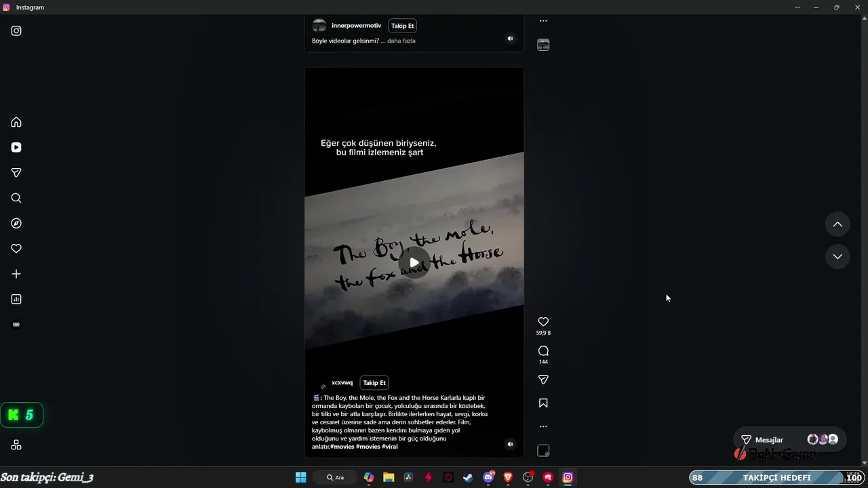The image size is (868, 488).
Task: Open Copilot from the taskbar
Action: point(369,477)
